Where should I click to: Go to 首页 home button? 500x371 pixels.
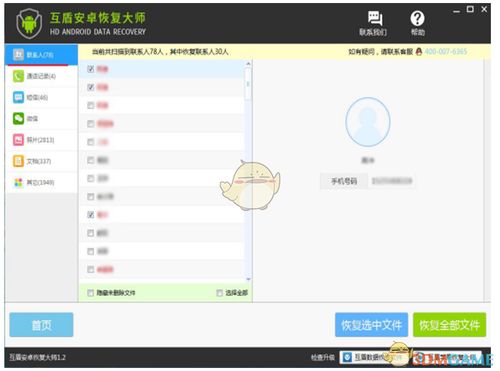41,325
